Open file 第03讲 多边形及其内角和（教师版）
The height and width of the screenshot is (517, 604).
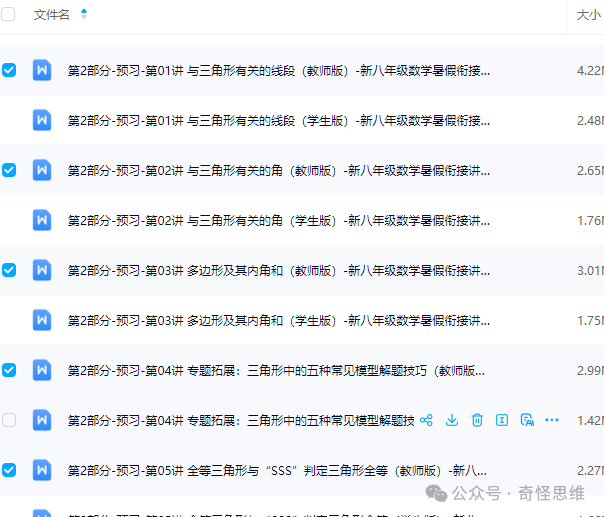click(279, 270)
